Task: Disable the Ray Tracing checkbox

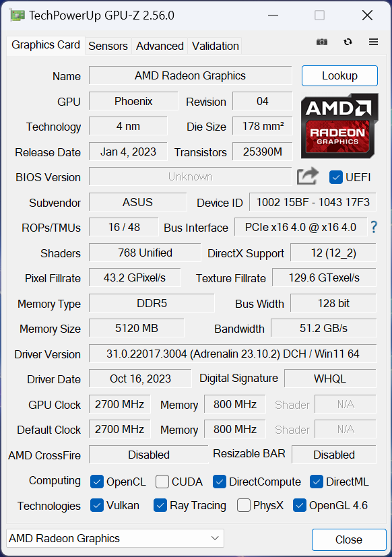Action: [x=160, y=505]
